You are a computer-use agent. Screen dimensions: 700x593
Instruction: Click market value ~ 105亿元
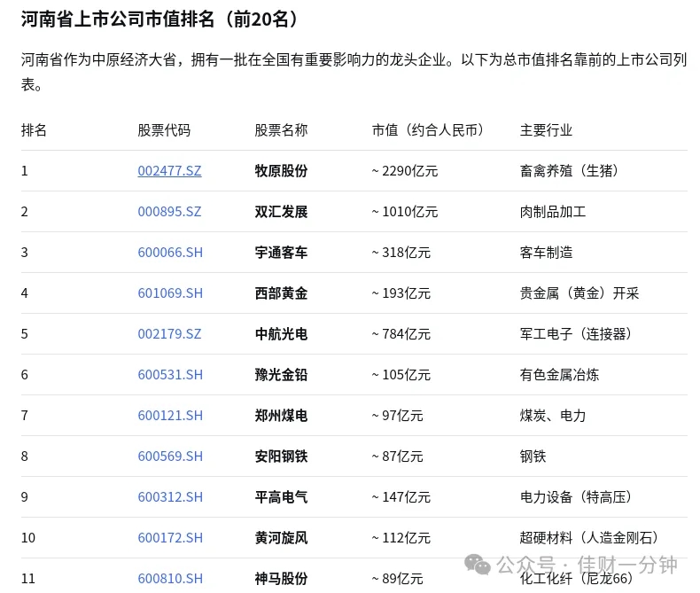pyautogui.click(x=401, y=374)
